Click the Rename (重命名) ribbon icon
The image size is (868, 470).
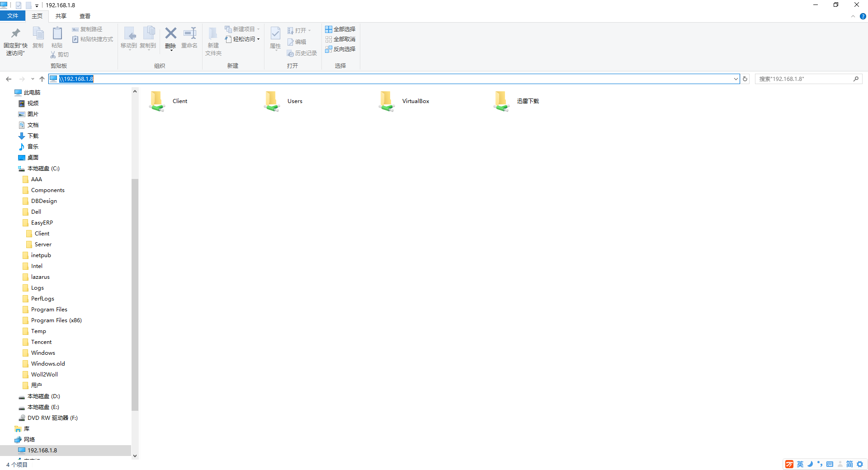[x=189, y=34]
